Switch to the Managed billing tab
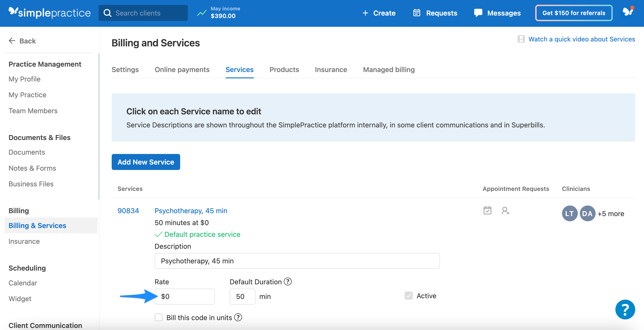The width and height of the screenshot is (644, 330). point(388,70)
